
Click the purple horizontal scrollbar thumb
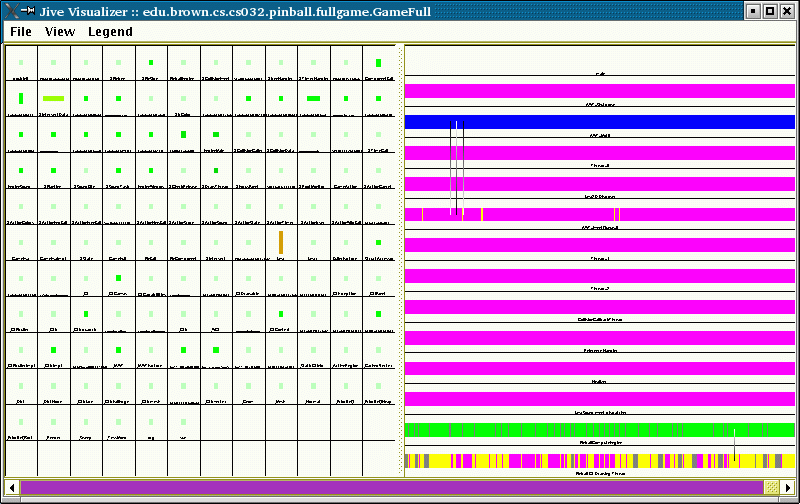[x=393, y=488]
